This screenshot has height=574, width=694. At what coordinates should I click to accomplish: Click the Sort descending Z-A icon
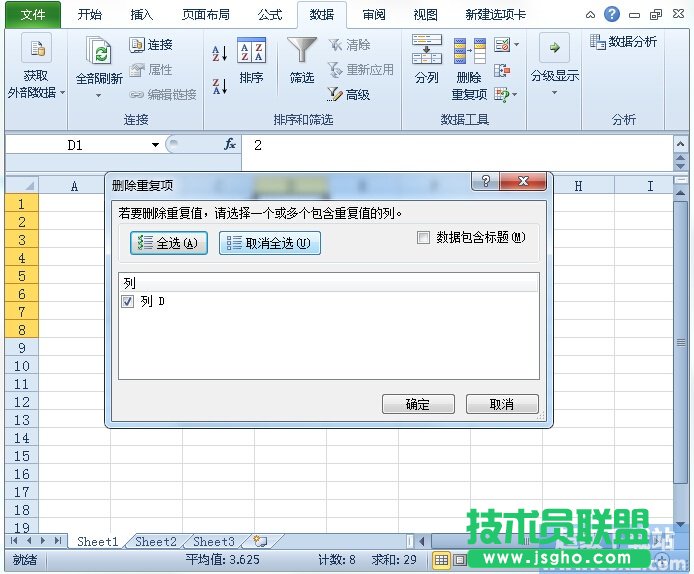click(220, 86)
